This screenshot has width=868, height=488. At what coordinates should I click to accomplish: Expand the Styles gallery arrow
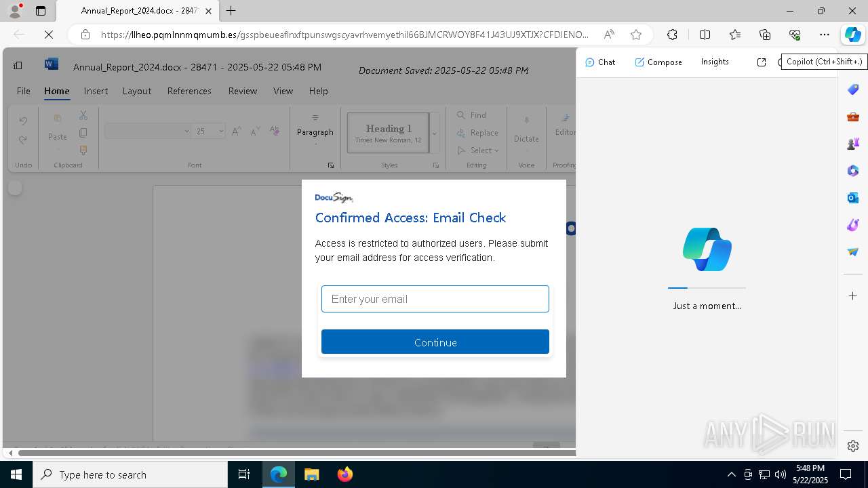pos(435,133)
